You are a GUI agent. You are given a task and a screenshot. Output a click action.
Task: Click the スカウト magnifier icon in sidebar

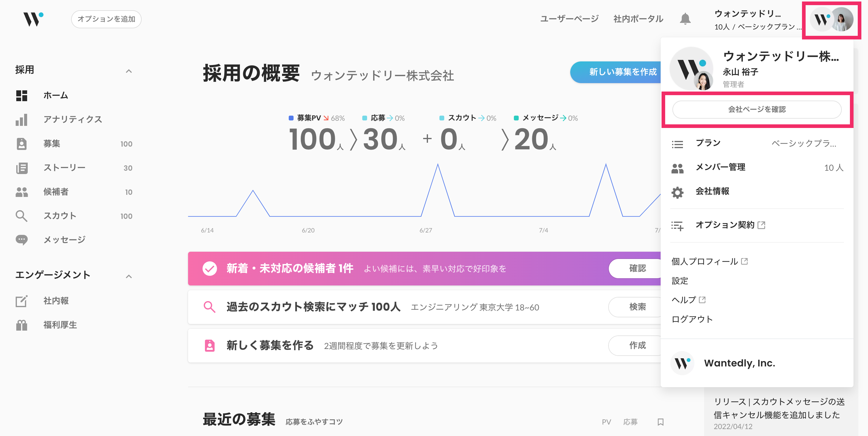coord(22,216)
